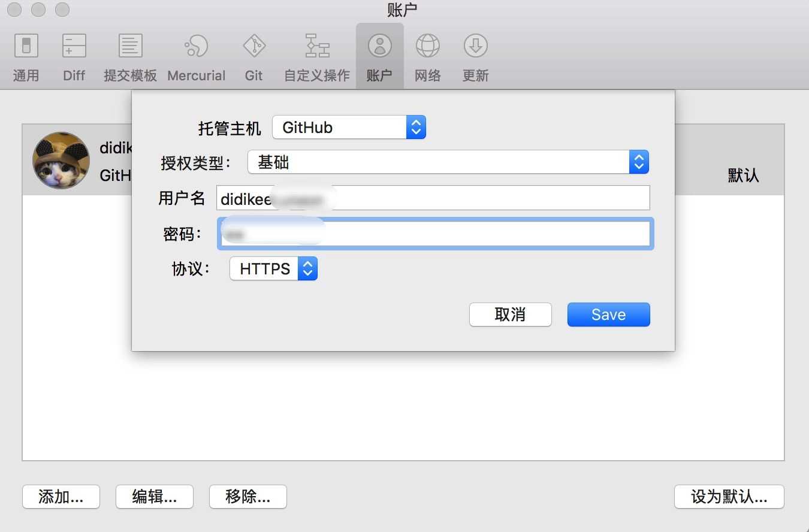Close the preferences window
This screenshot has height=532, width=809.
point(14,10)
